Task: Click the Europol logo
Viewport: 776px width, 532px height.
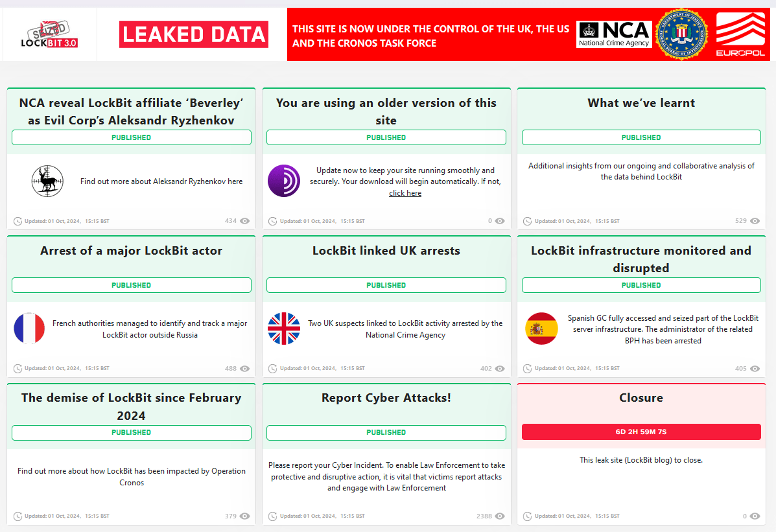Action: click(739, 34)
